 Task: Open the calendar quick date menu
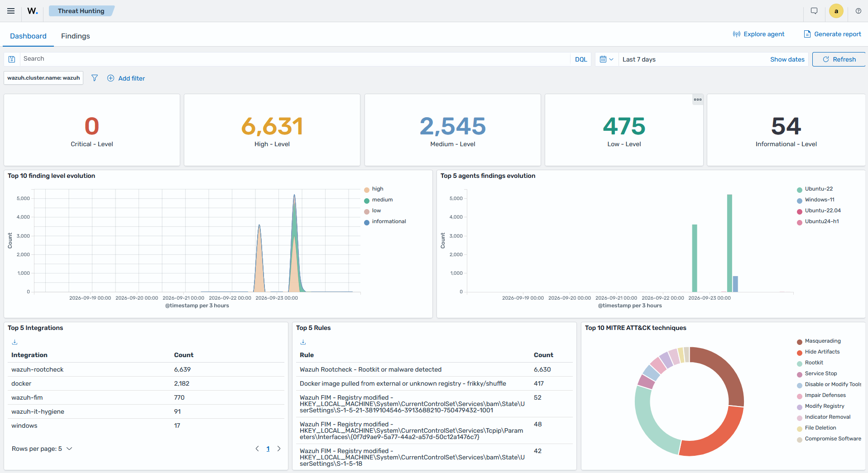point(606,59)
